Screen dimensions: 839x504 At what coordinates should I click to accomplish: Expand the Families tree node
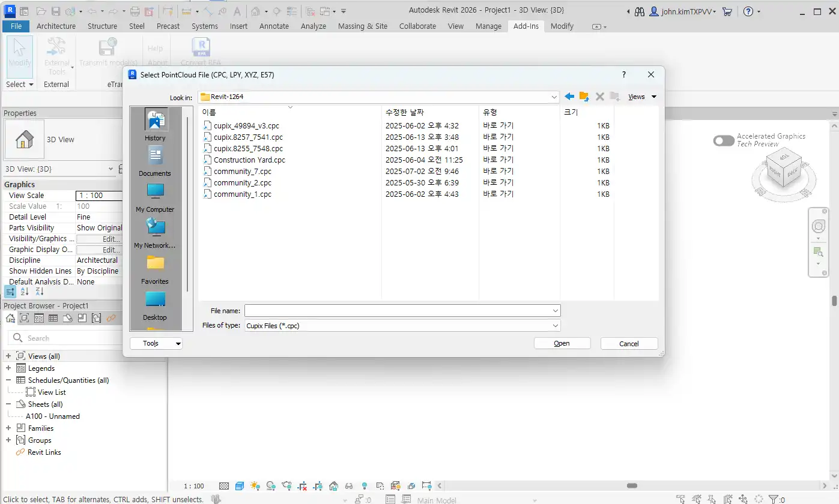8,428
